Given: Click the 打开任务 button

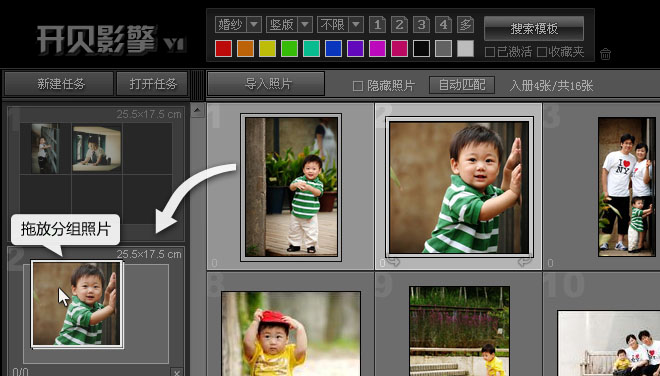Looking at the screenshot, I should (152, 84).
